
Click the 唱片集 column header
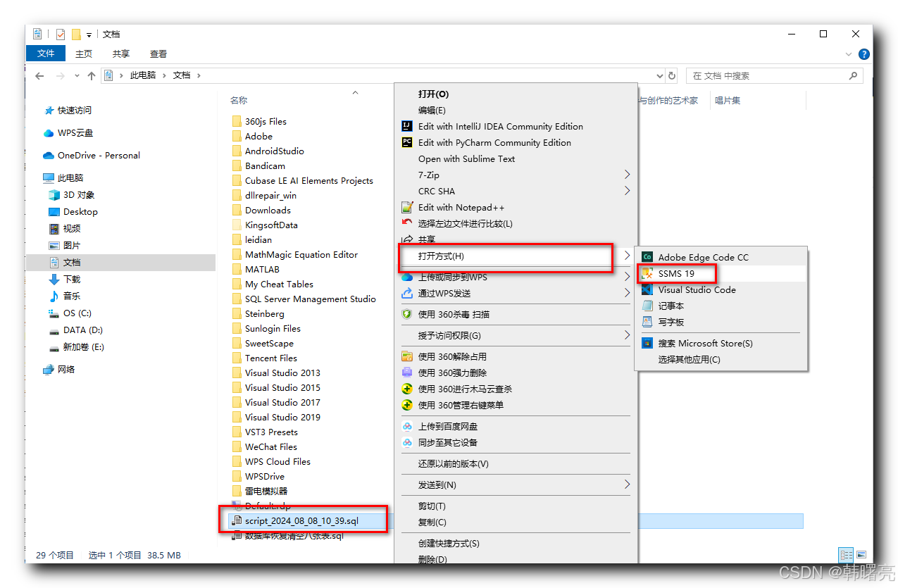click(728, 101)
